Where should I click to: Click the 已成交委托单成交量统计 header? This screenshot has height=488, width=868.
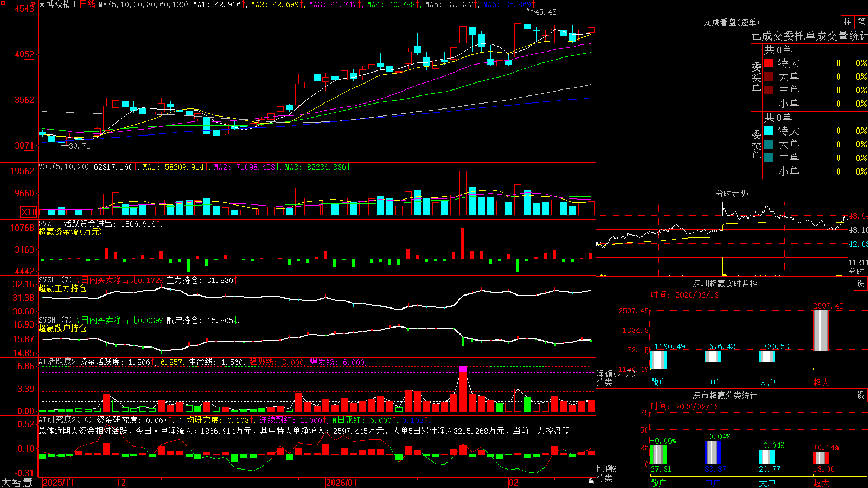[x=809, y=36]
